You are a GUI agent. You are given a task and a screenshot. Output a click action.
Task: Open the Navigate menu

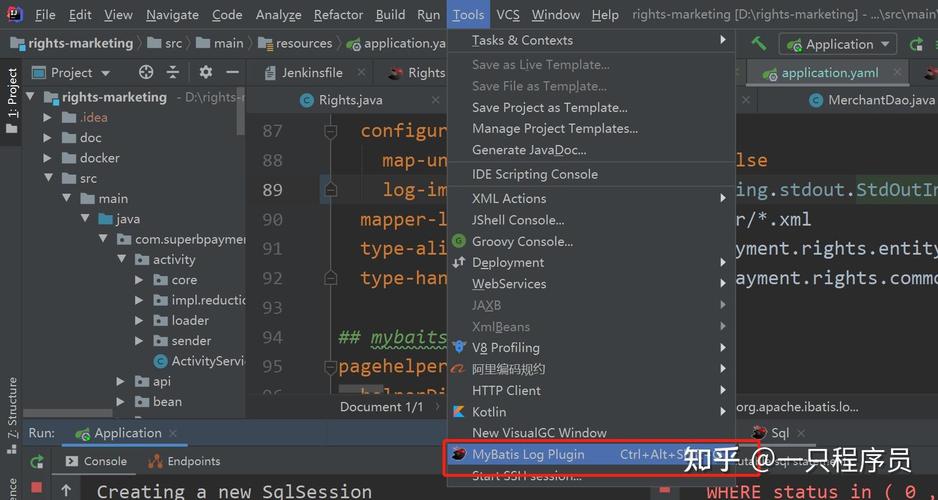pyautogui.click(x=173, y=15)
